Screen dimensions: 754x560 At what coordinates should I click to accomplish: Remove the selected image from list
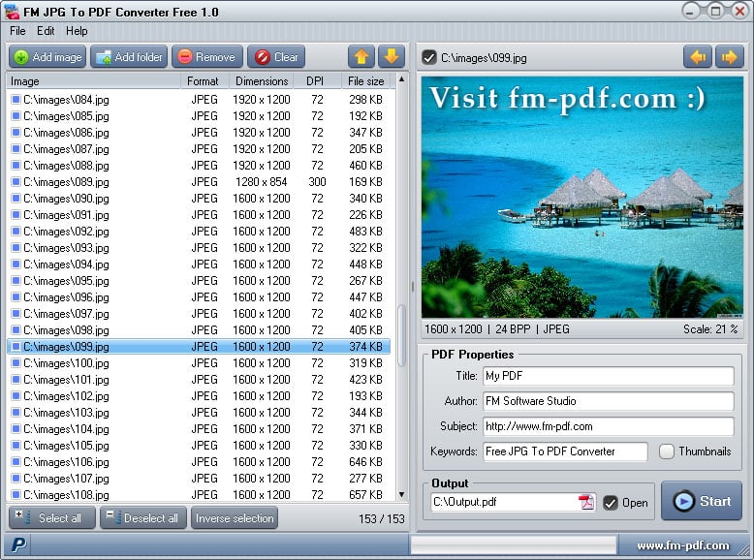207,57
